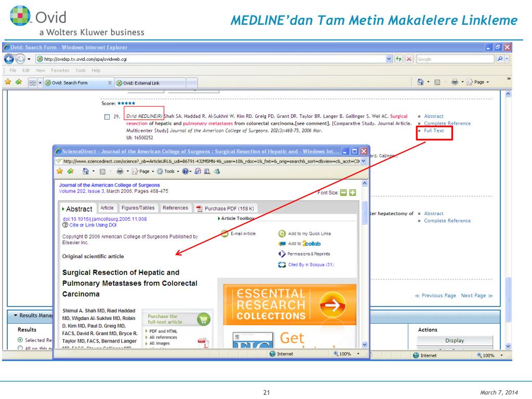Open Abstract link for result 29
The image size is (532, 399).
click(x=434, y=116)
